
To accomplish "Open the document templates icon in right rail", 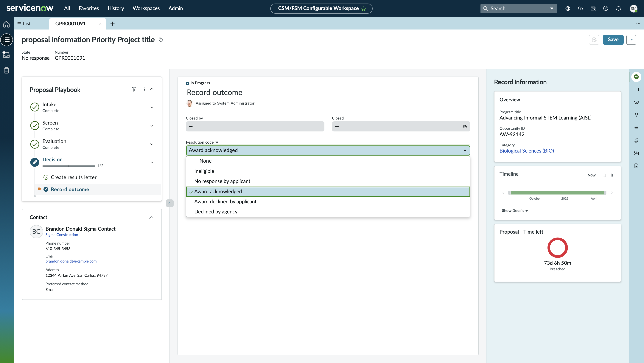I will 636,166.
